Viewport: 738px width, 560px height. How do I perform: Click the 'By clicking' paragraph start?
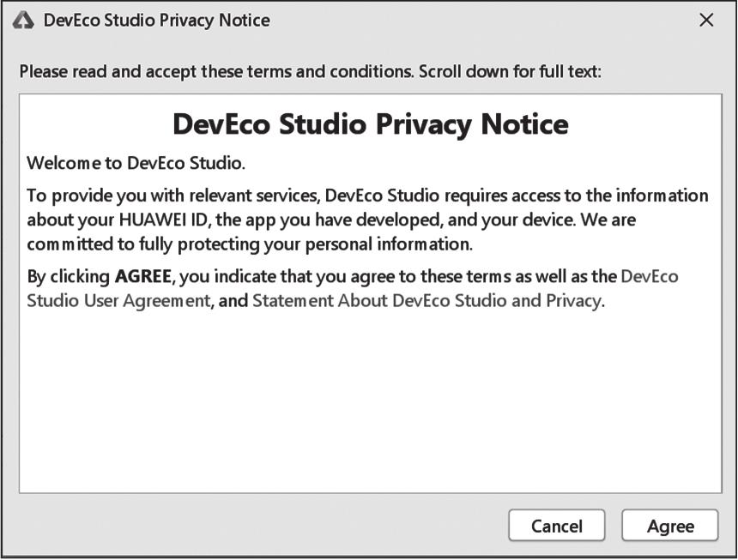pos(69,277)
